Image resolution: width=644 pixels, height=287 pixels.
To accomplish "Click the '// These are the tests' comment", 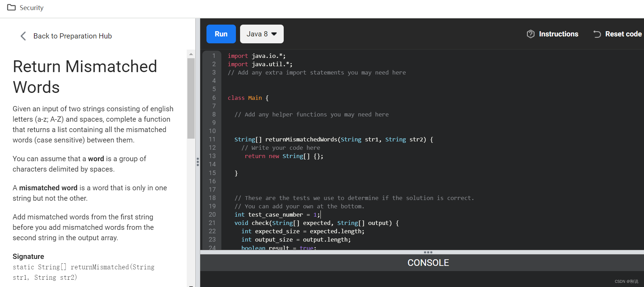I will pyautogui.click(x=354, y=198).
